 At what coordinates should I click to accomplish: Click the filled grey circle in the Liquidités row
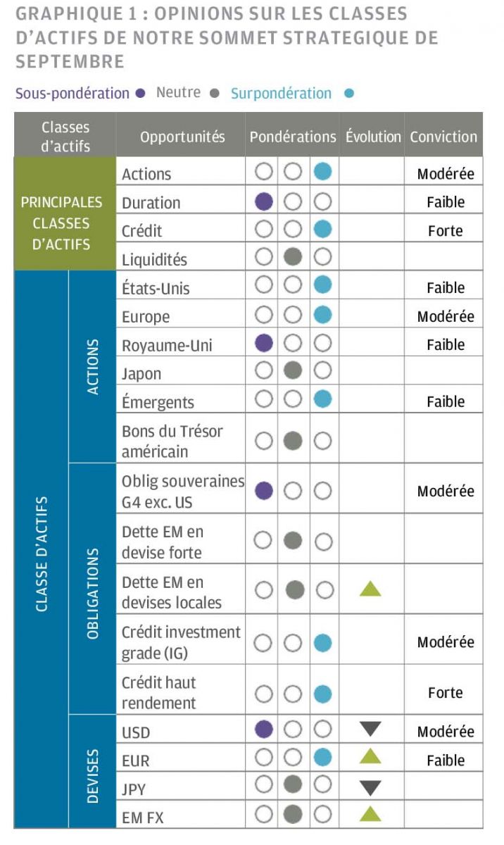[294, 258]
